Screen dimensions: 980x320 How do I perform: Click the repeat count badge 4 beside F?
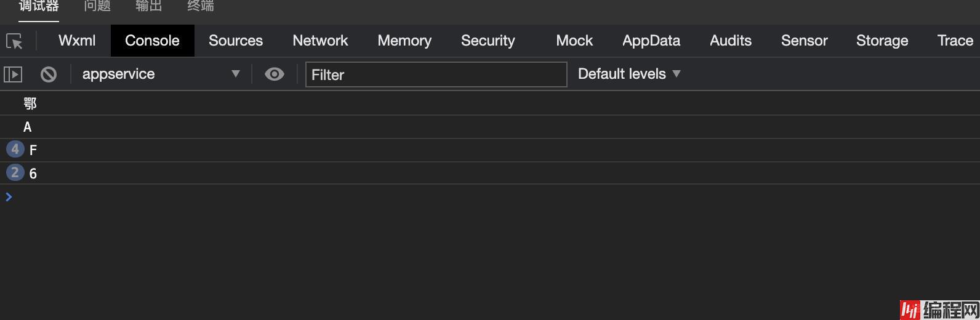(x=15, y=150)
